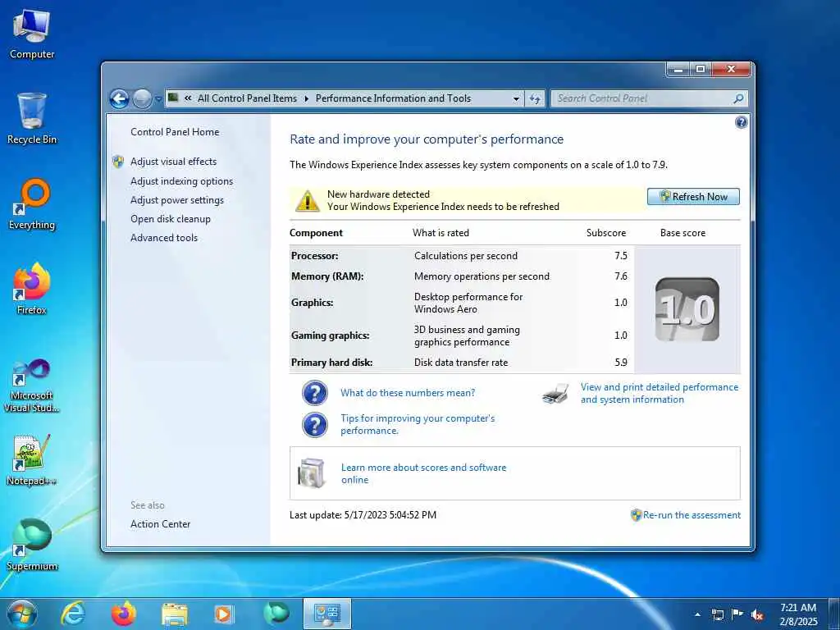Open Action Center link
This screenshot has height=630, width=840.
160,524
